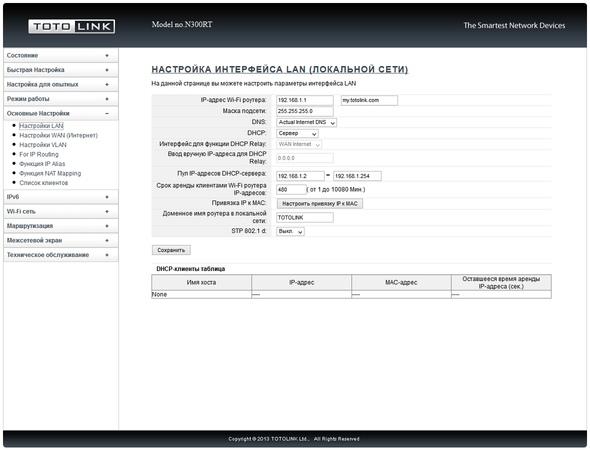Click the page title Настройка интерфейса LAN

point(280,69)
